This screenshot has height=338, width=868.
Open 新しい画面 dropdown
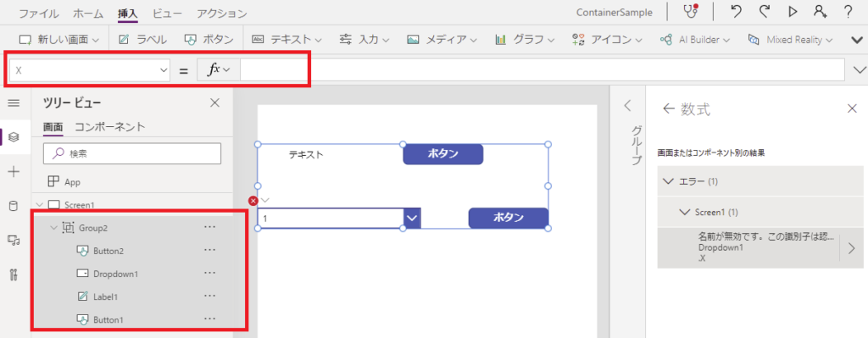(59, 40)
